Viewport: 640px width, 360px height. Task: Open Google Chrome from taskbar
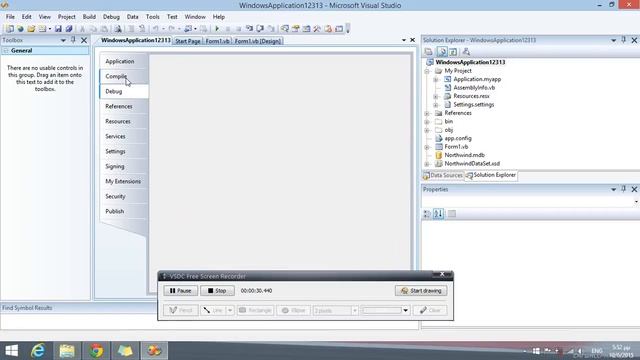coord(96,351)
